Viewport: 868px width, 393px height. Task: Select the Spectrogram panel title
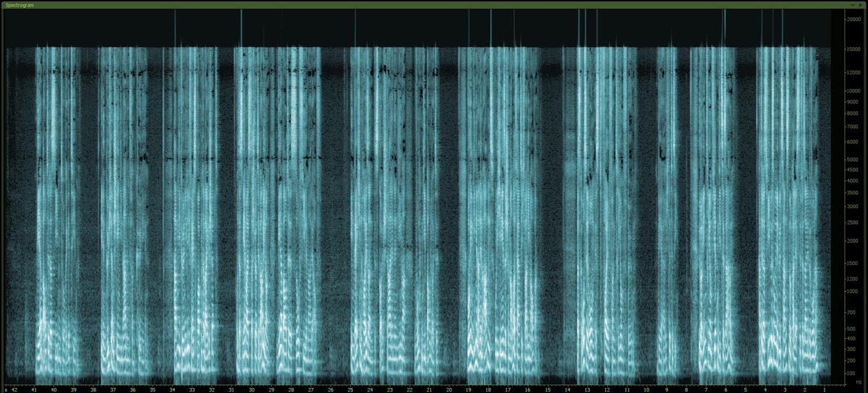tap(20, 4)
